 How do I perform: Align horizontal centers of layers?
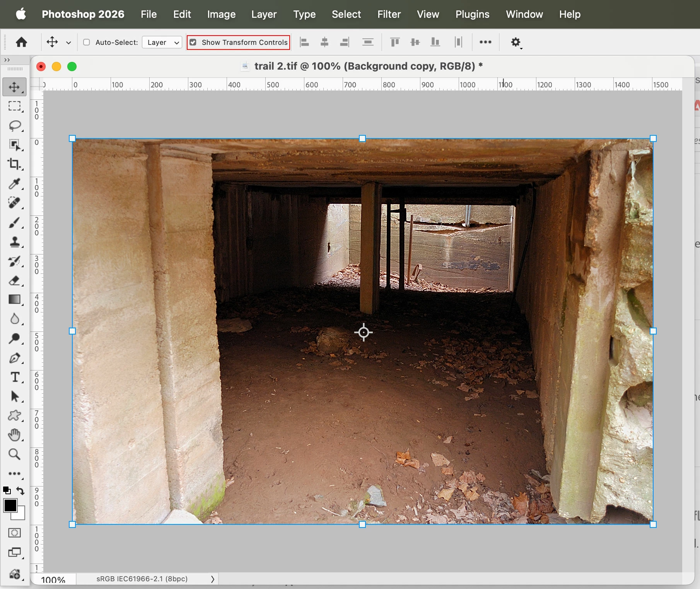pos(324,42)
